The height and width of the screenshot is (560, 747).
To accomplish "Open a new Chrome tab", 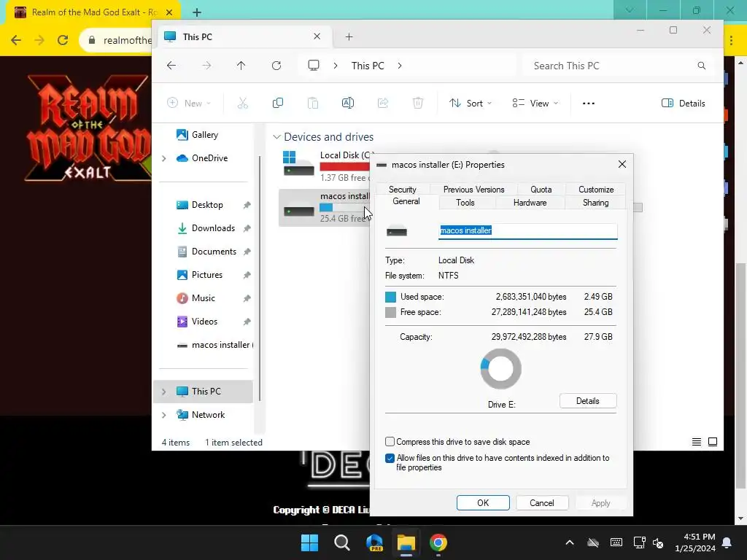I will tap(197, 12).
